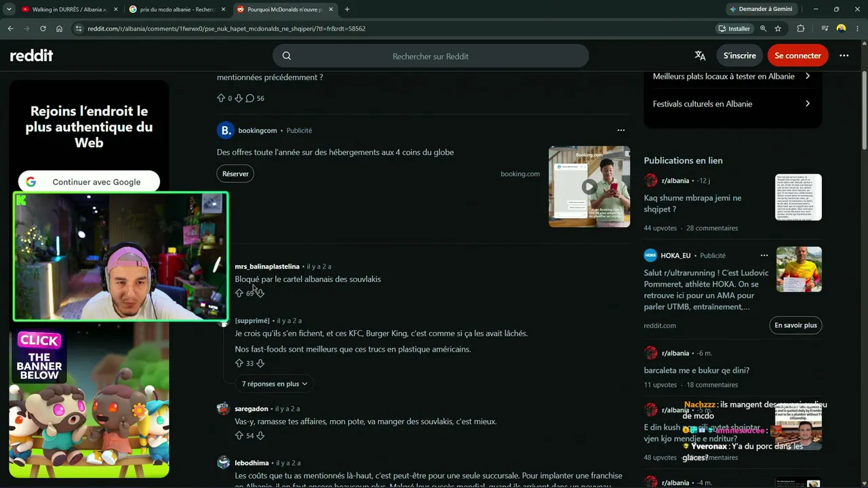
Task: Play the booking.com ad video thumbnail
Action: [589, 186]
